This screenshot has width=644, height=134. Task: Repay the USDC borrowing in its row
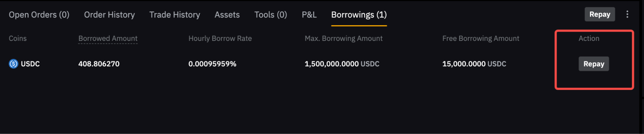pyautogui.click(x=593, y=64)
